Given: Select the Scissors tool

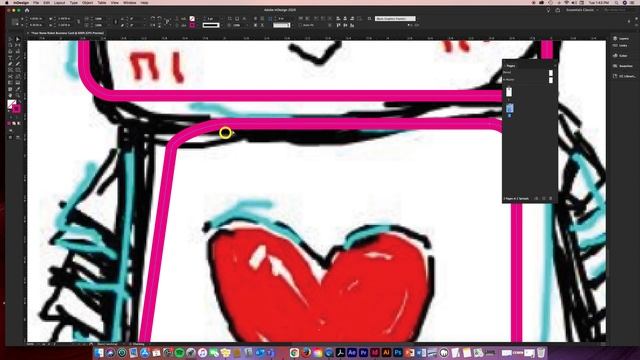Looking at the screenshot, I should click(x=11, y=76).
